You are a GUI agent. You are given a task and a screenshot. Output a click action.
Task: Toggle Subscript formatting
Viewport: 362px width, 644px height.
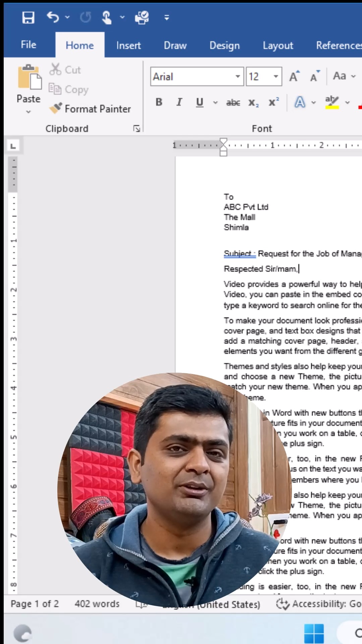pos(253,103)
